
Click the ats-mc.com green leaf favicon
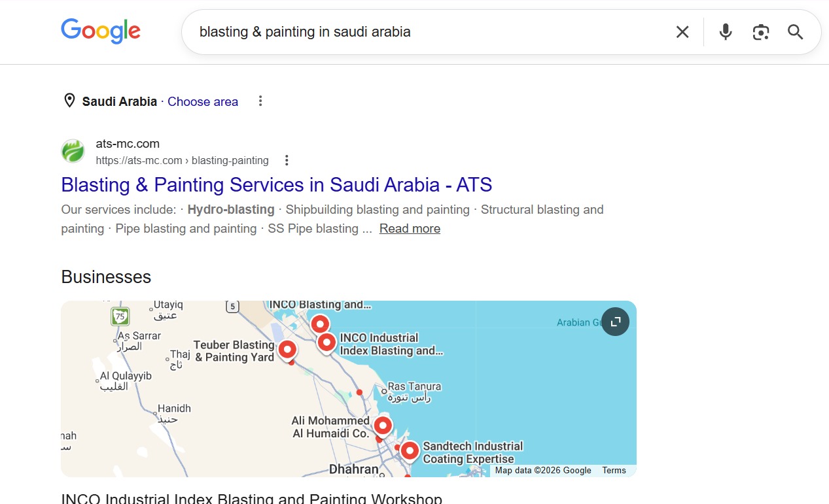point(73,151)
